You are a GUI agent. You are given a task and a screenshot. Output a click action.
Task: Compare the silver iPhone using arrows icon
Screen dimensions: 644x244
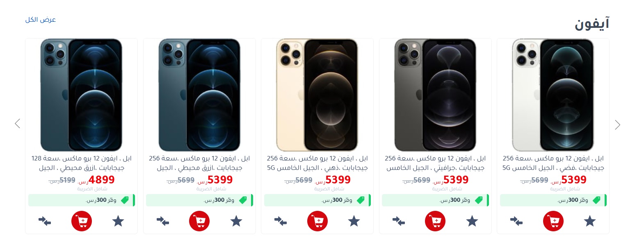[x=516, y=221]
